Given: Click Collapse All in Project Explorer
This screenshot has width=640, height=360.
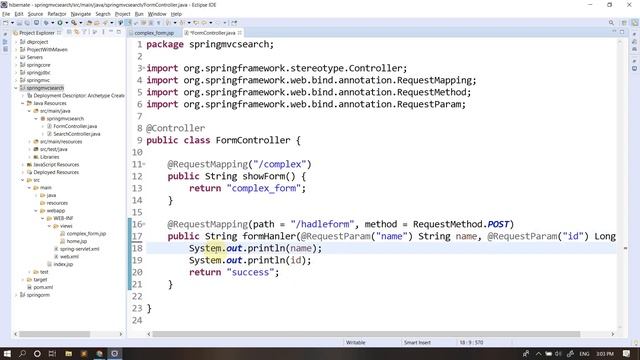Looking at the screenshot, I should tap(69, 32).
